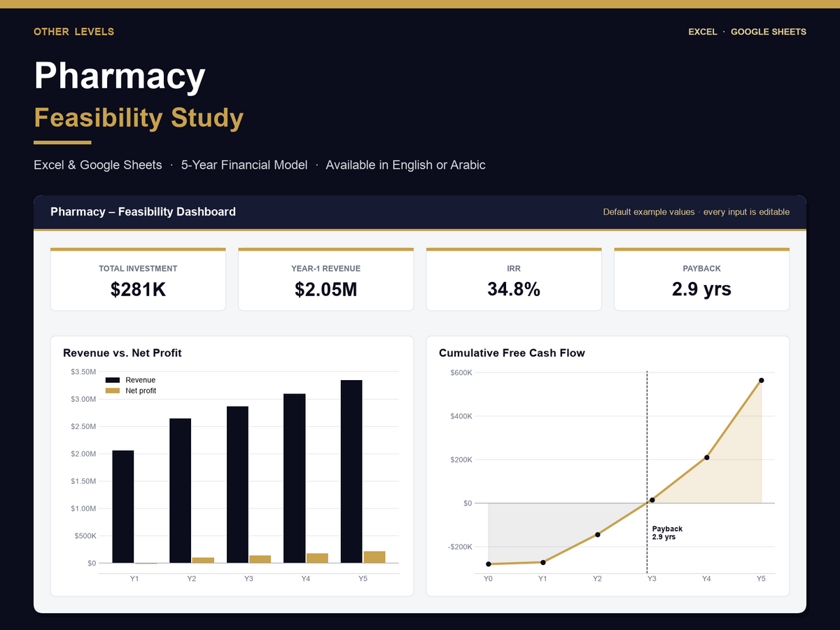The height and width of the screenshot is (630, 840).
Task: Click the -$200K cash flow axis label
Action: click(460, 547)
